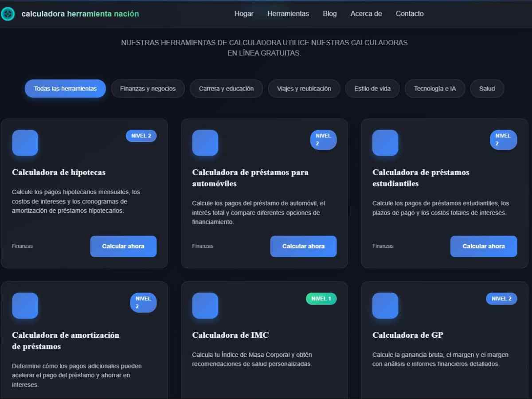Choose the Carrera y educación filter pill
Viewport: 532px width, 399px height.
click(226, 88)
